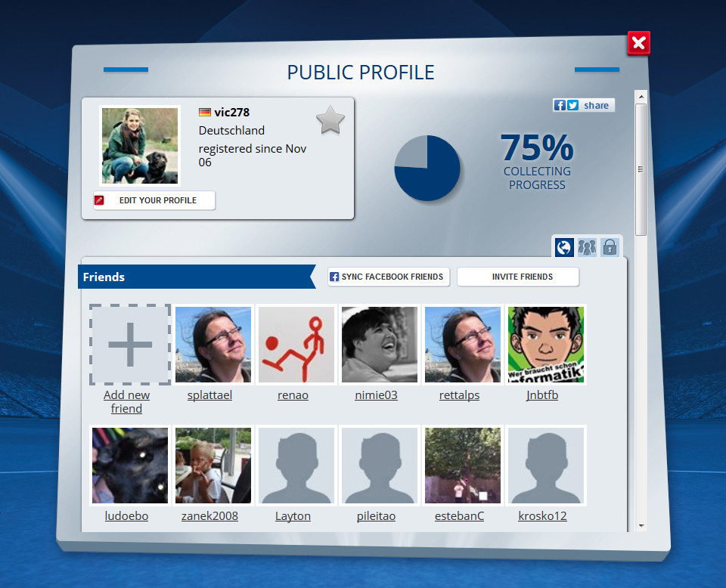
Task: Click vic278's profile photo
Action: pos(140,146)
